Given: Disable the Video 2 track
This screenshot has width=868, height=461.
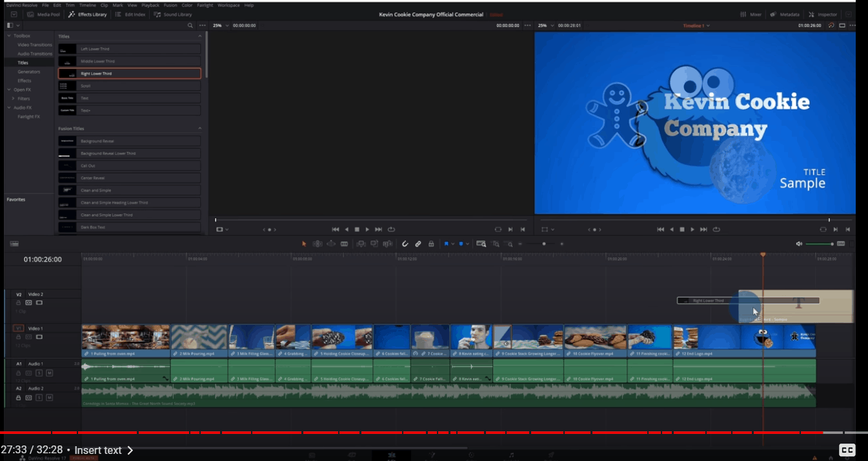Looking at the screenshot, I should point(39,302).
